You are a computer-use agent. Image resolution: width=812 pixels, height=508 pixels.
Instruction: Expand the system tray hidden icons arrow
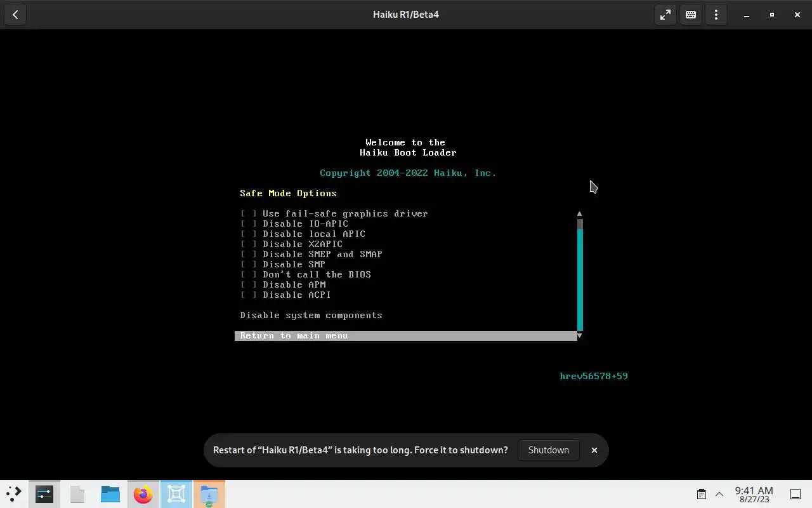(x=719, y=494)
